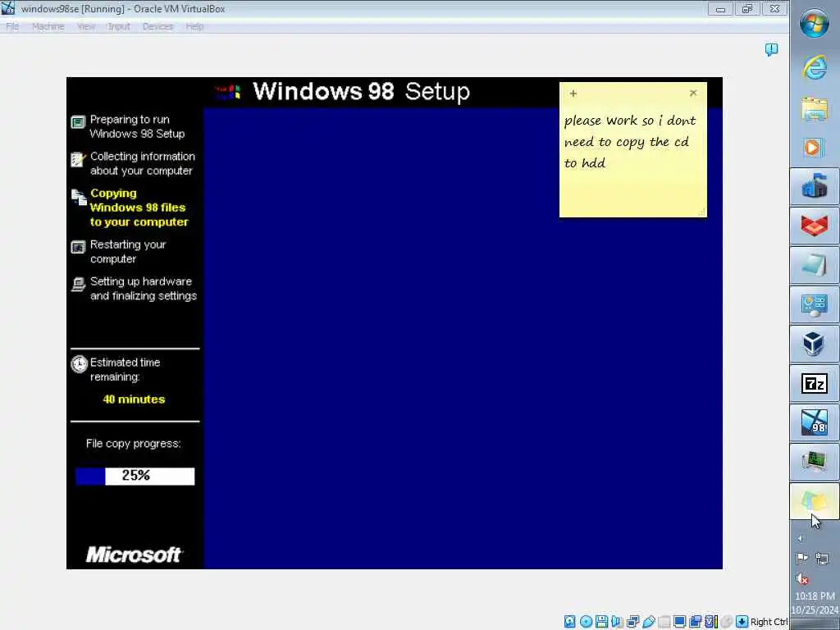Viewport: 840px width, 630px height.
Task: Switch to the green-screen computer taskbar button
Action: [x=815, y=461]
